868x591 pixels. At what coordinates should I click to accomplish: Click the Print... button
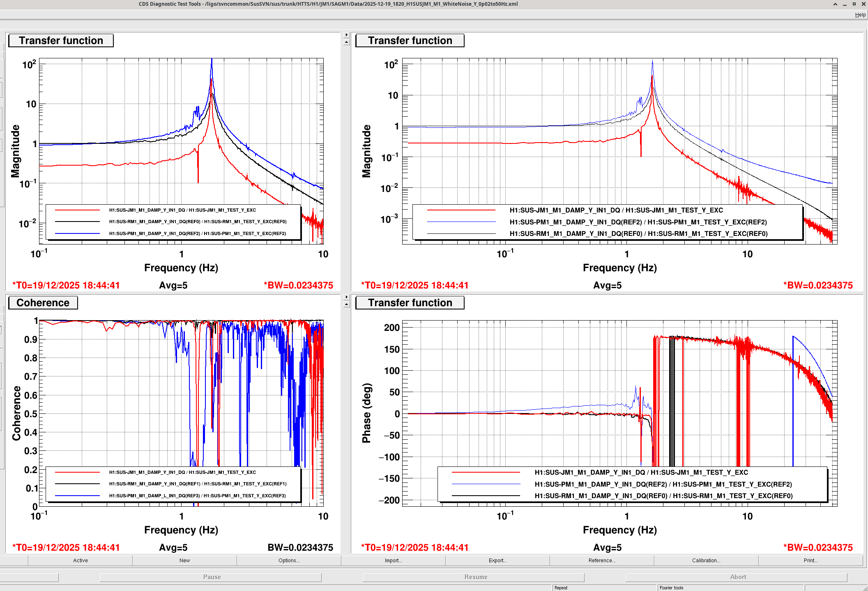click(x=810, y=561)
